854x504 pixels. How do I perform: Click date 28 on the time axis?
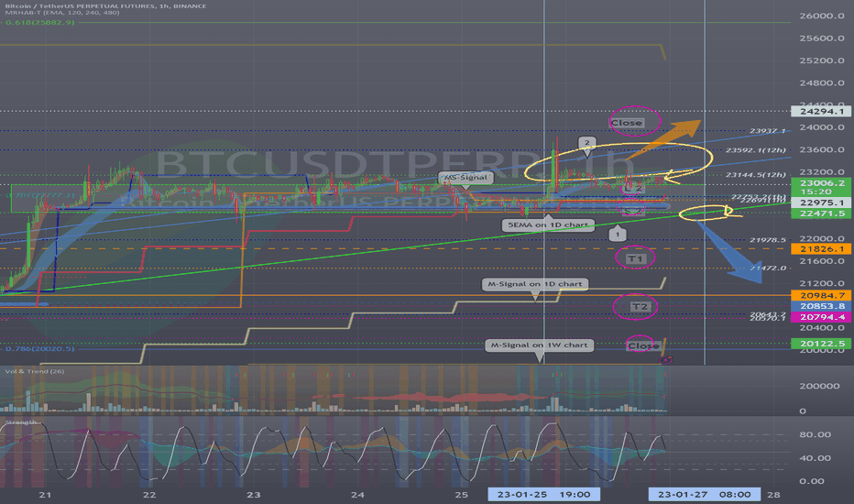(773, 495)
